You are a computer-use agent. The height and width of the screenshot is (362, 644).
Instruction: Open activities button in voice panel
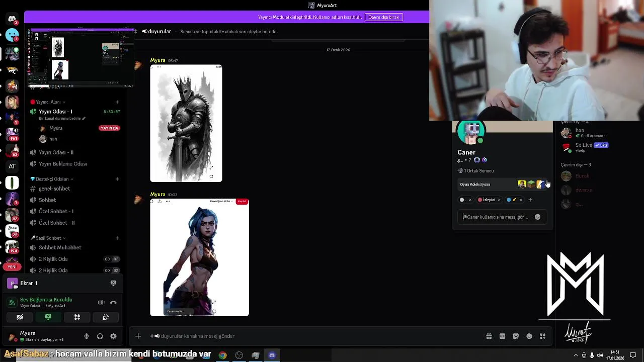[x=77, y=317]
